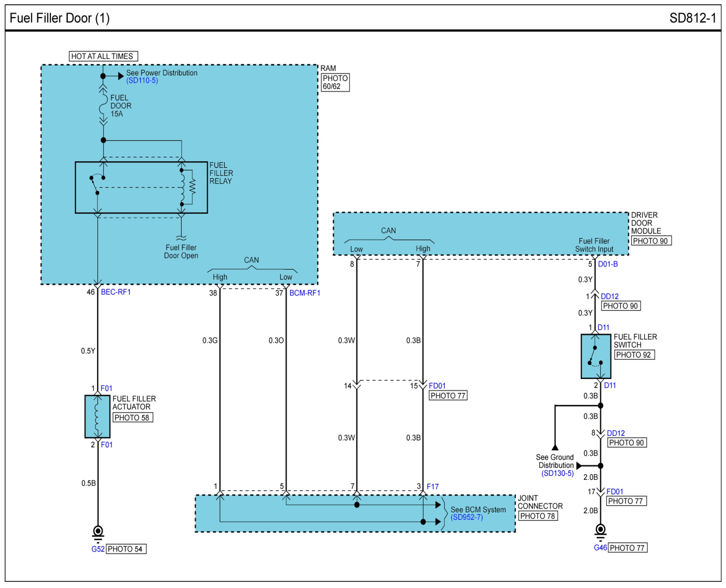This screenshot has width=726, height=588.
Task: Open PHOTO 54 beside G52
Action: 126,549
